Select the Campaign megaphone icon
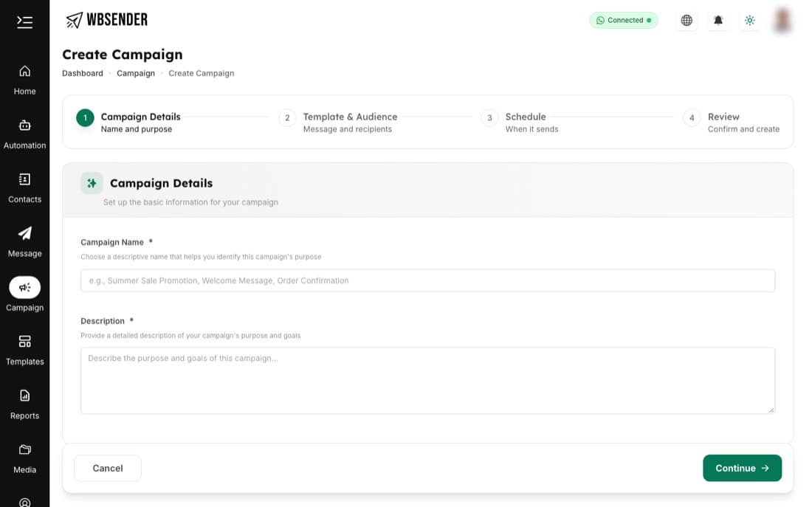Image resolution: width=812 pixels, height=507 pixels. tap(24, 287)
